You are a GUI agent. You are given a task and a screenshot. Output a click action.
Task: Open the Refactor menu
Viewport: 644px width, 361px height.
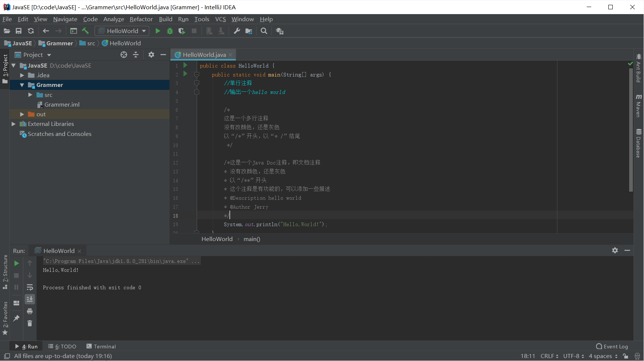coord(141,19)
